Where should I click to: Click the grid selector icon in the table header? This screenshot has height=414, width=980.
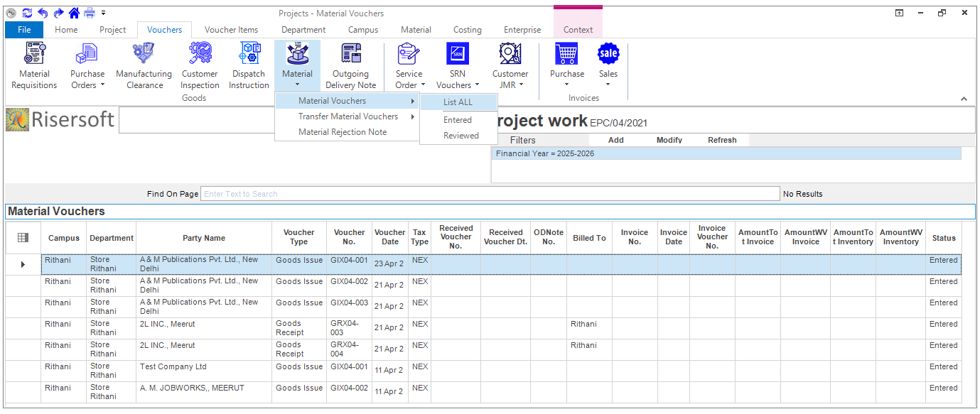(x=23, y=238)
